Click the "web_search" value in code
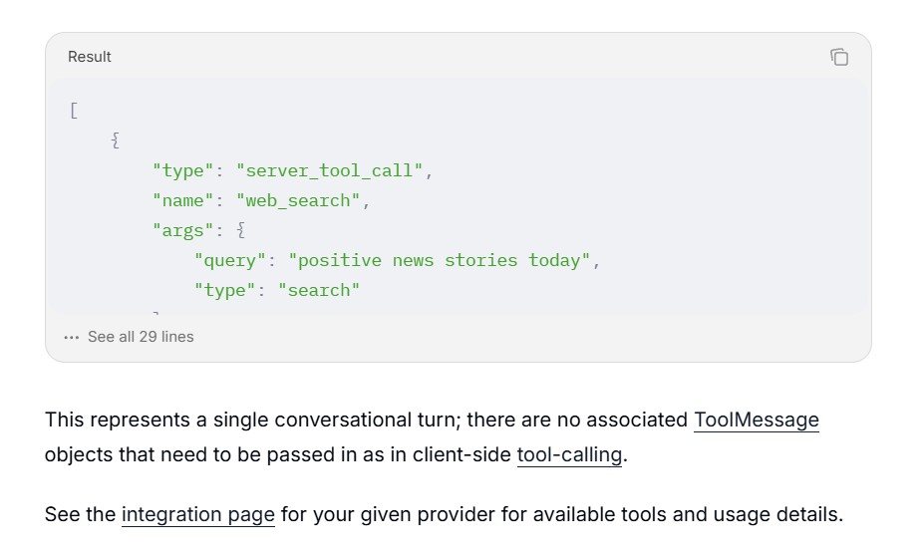 298,201
